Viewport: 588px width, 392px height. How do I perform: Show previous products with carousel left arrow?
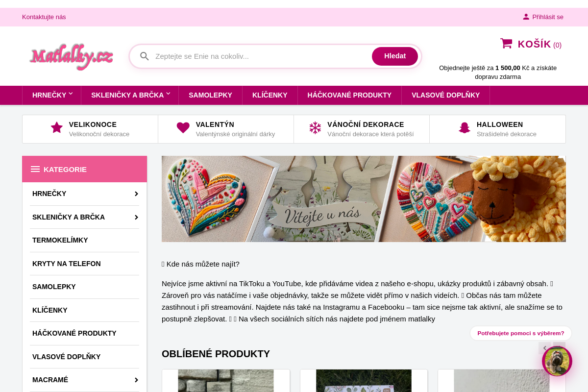(x=545, y=348)
